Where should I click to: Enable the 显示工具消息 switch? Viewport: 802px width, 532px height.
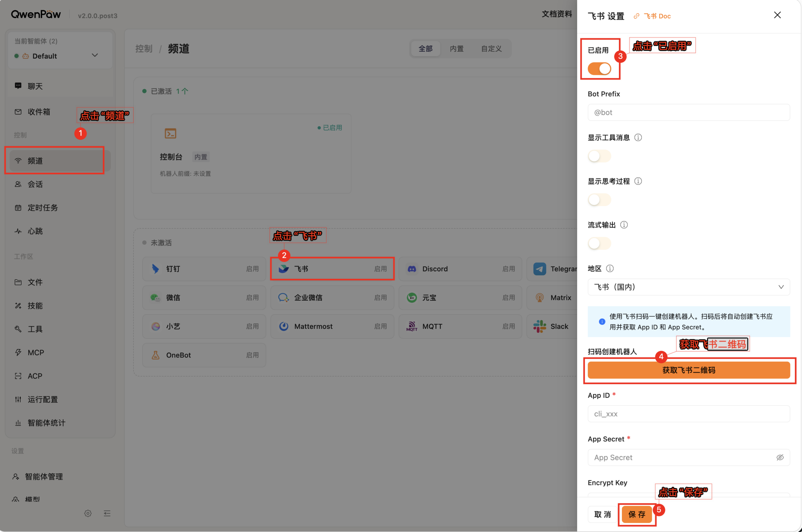(599, 156)
